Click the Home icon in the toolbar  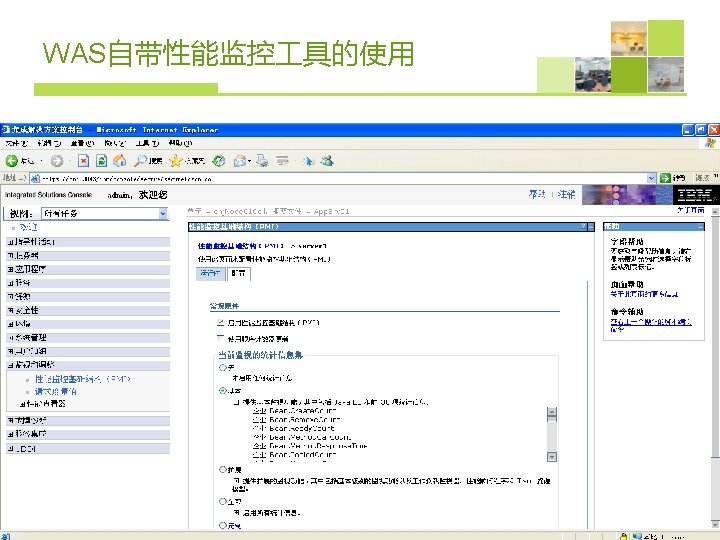click(x=119, y=161)
